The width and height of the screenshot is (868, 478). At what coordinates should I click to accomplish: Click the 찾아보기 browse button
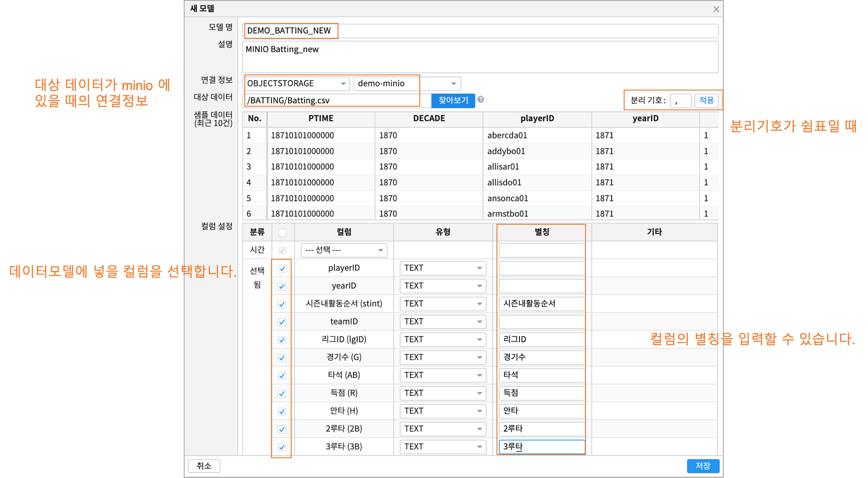point(453,100)
